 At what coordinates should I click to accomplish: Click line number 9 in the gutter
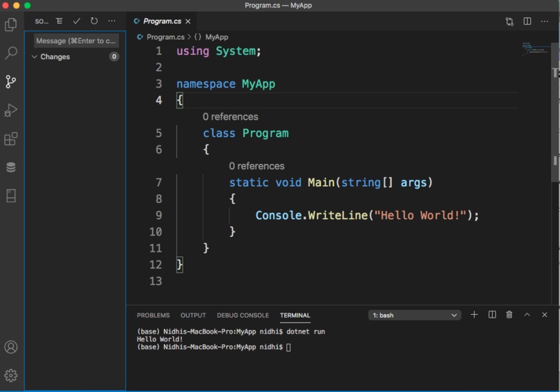[x=159, y=215]
